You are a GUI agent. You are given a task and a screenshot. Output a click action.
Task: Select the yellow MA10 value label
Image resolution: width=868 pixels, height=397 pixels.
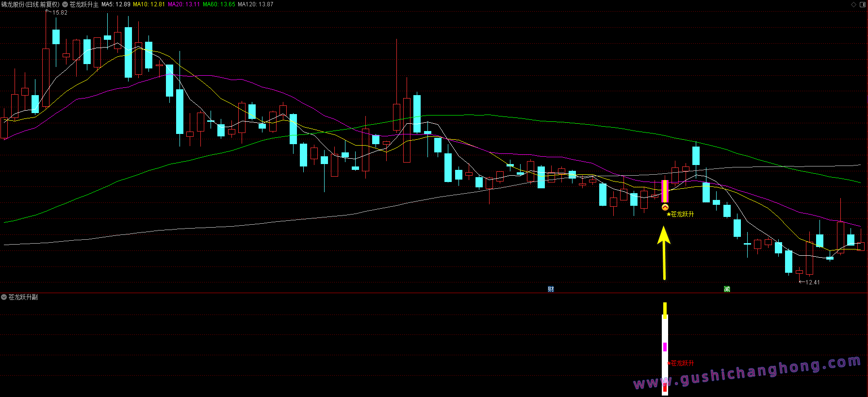[x=149, y=4]
